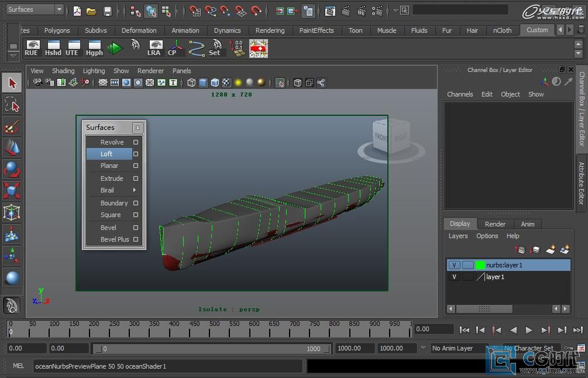The height and width of the screenshot is (378, 588).
Task: Click the ViewCube in the viewport
Action: coord(391,137)
